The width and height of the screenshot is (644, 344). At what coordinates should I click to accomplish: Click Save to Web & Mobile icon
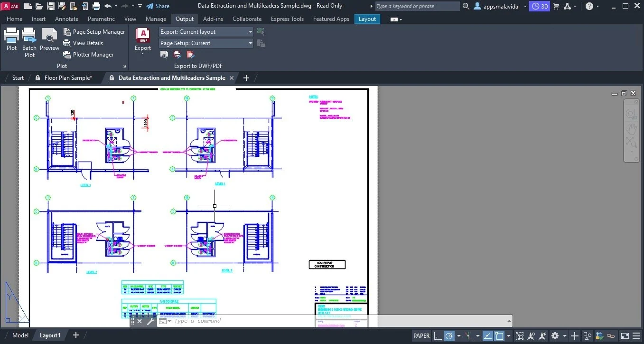(85, 6)
